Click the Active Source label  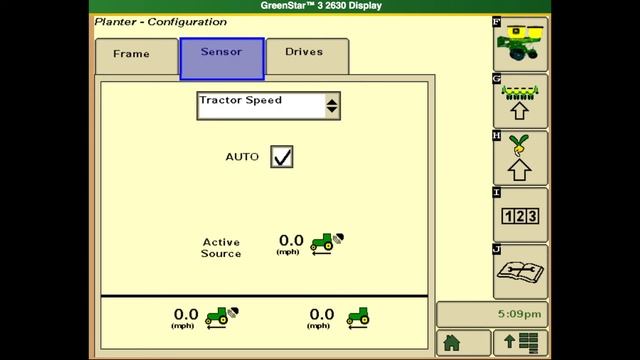click(x=221, y=248)
